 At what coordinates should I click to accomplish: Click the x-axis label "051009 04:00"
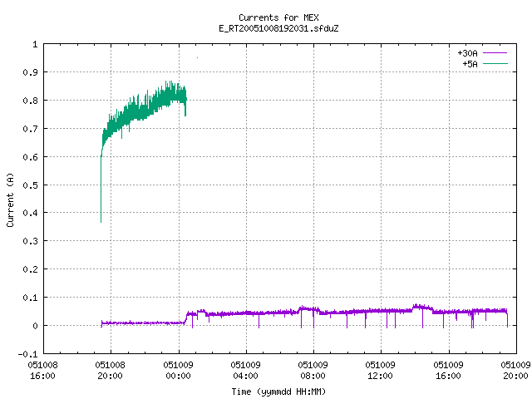(x=246, y=371)
